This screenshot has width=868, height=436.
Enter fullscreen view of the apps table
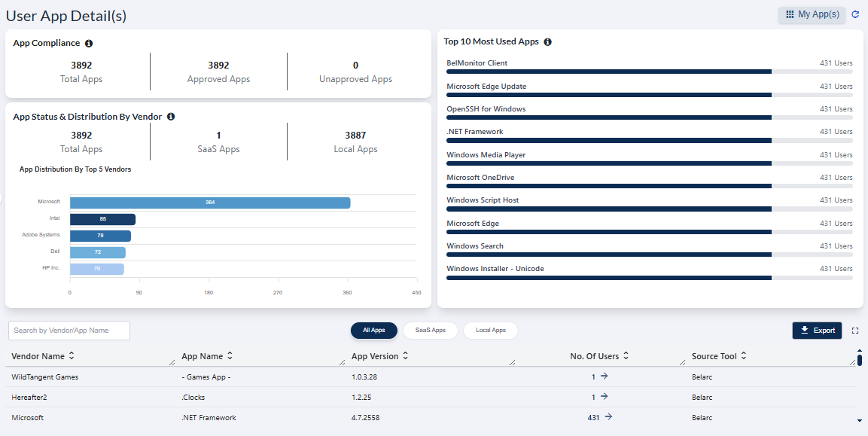[x=855, y=330]
